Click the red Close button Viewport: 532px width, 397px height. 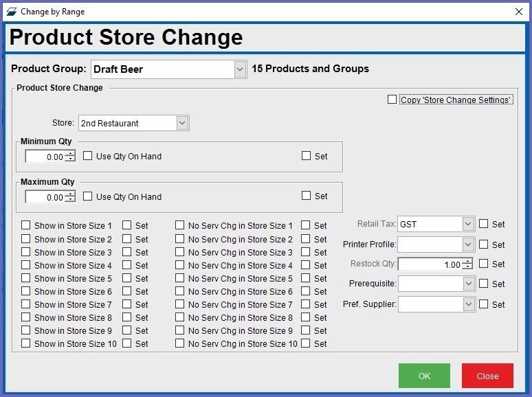[487, 376]
